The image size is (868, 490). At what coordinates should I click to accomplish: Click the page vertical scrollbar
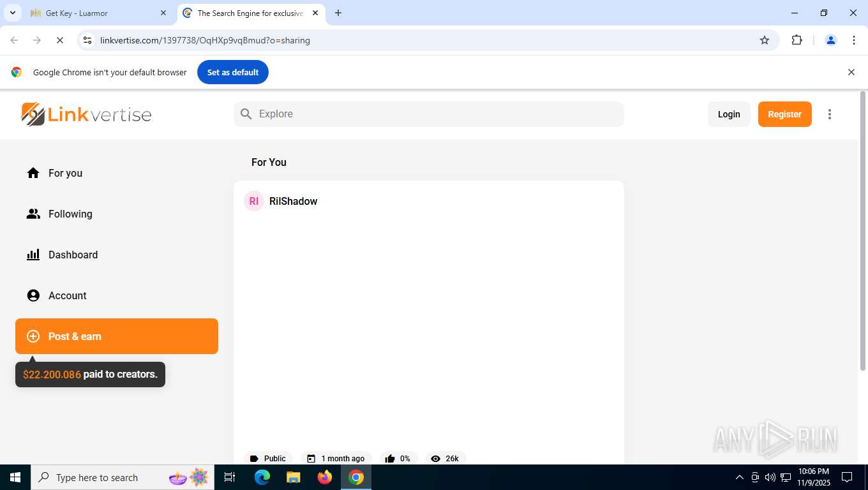tap(863, 230)
